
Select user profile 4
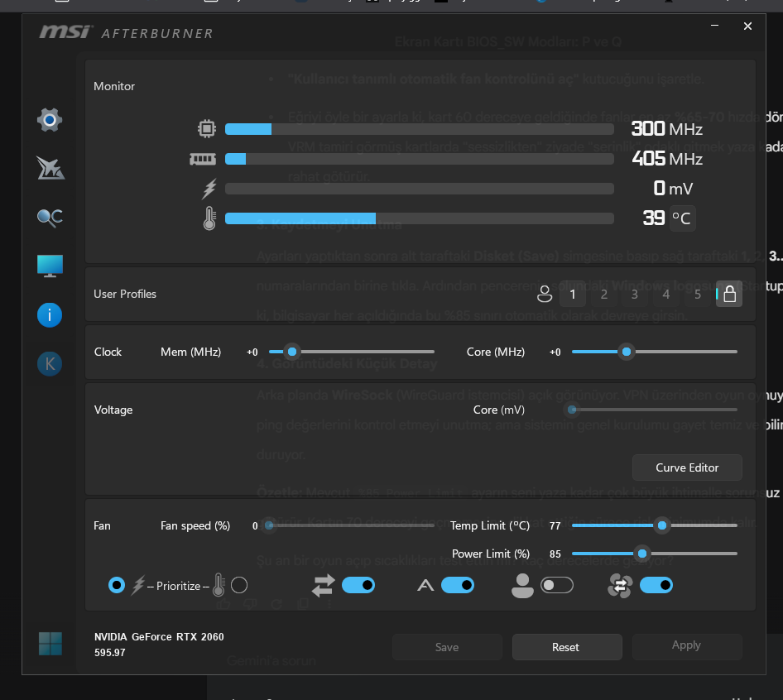tap(666, 295)
